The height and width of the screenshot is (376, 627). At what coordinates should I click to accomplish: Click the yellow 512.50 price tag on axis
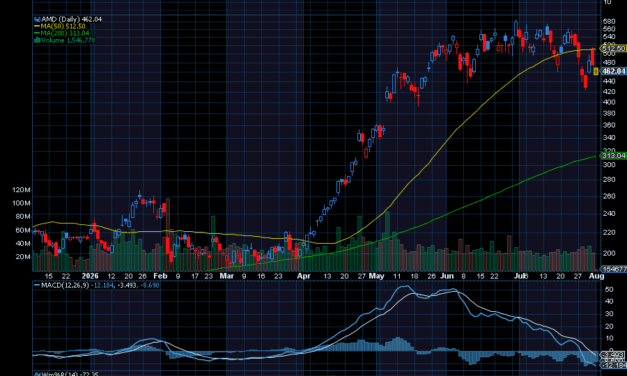613,48
